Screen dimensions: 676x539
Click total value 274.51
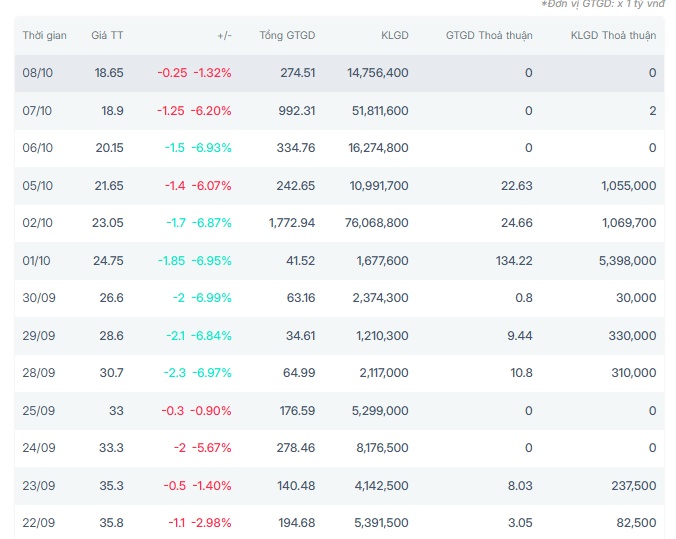pos(298,73)
